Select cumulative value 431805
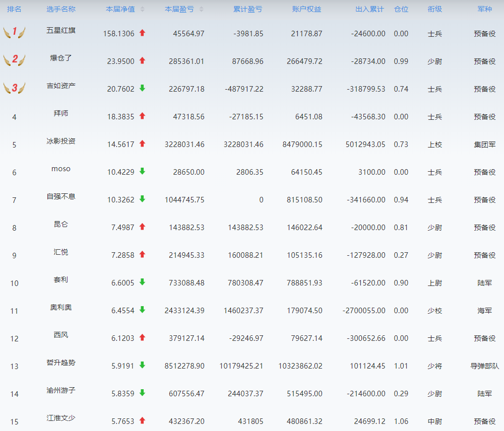The height and width of the screenshot is (431, 504). (250, 421)
